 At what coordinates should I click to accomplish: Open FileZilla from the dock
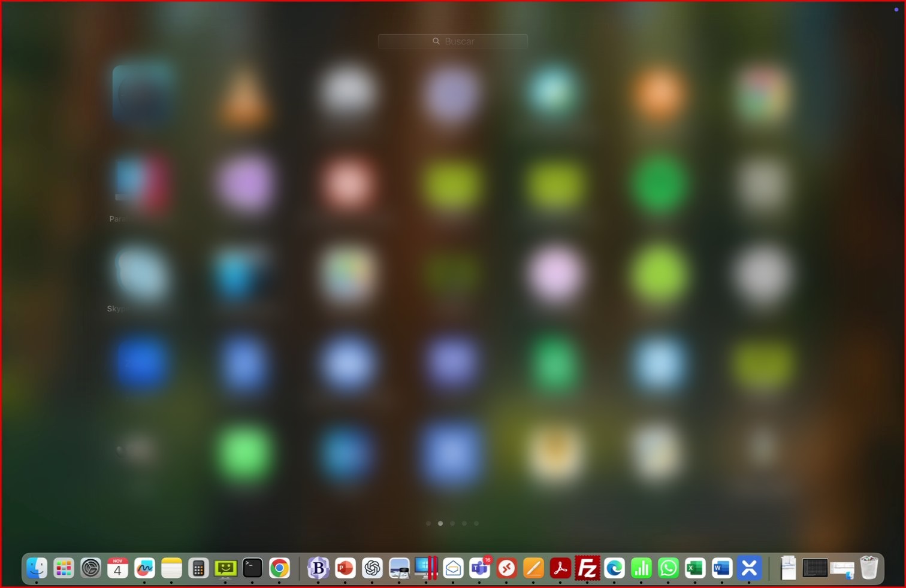(x=587, y=568)
